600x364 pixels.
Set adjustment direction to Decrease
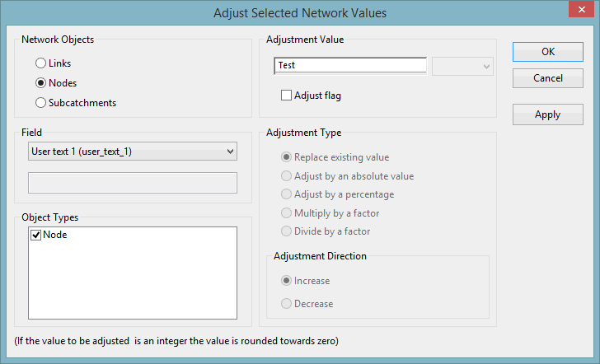click(287, 304)
